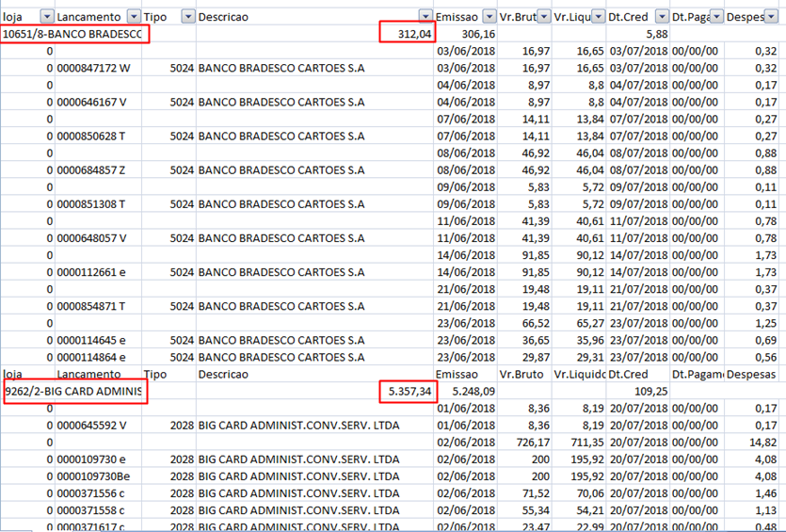Open the Vr.Liquido column filter dropdown
This screenshot has width=786, height=532.
pyautogui.click(x=598, y=17)
